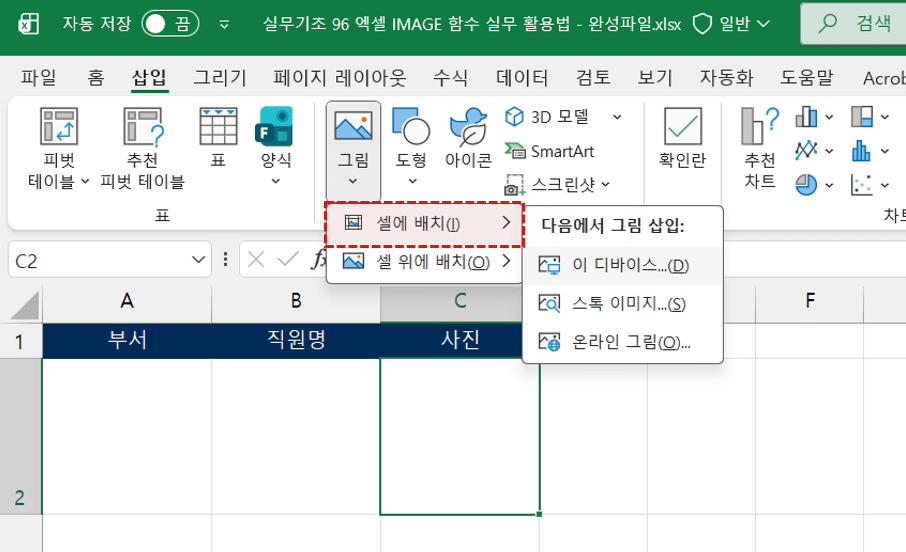Open Recommended Charts (추천 차트)
Viewport: 906px width, 552px height.
pos(760,127)
